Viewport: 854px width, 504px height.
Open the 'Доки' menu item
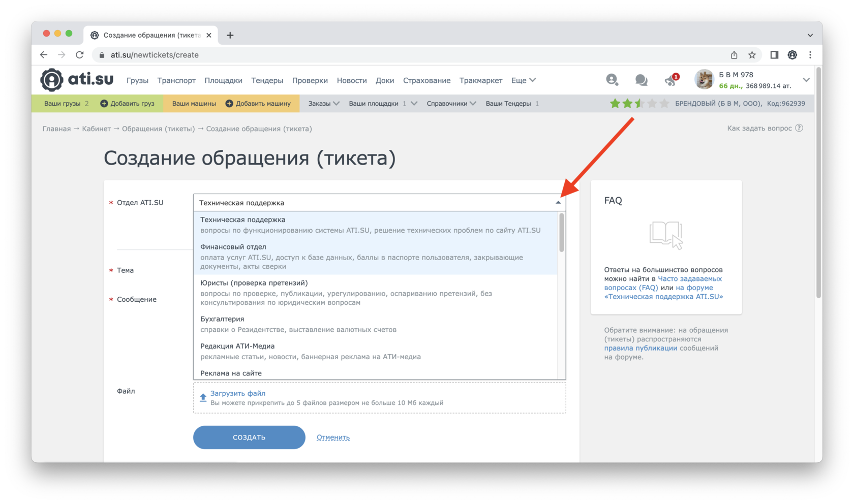pyautogui.click(x=385, y=80)
